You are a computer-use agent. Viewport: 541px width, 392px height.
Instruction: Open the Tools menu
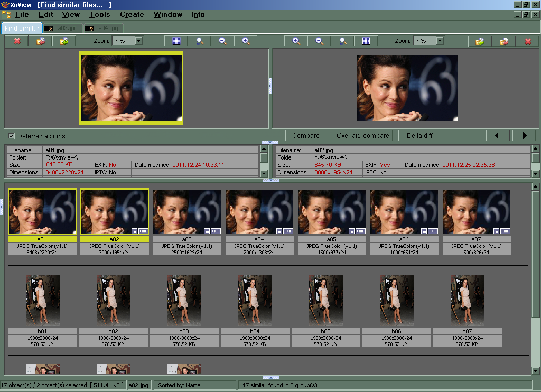coord(99,15)
